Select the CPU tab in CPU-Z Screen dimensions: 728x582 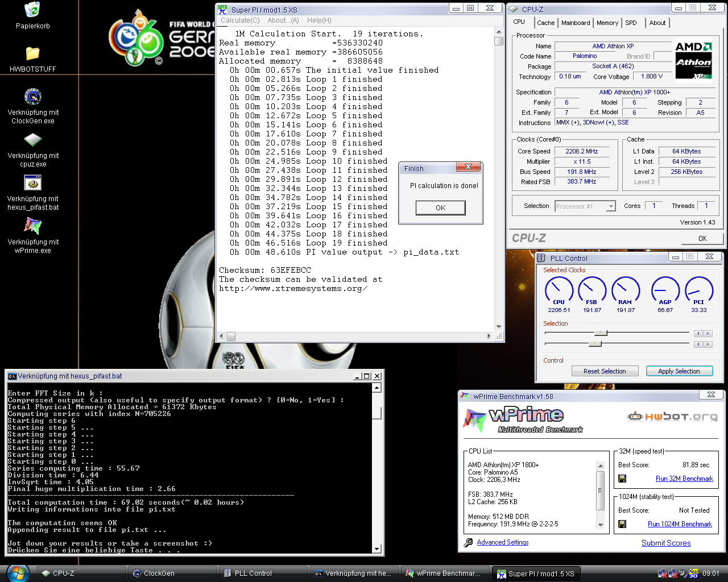pos(519,22)
